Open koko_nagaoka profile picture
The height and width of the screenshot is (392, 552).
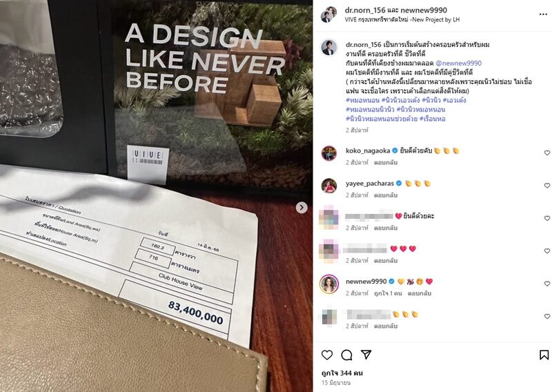[x=330, y=153]
